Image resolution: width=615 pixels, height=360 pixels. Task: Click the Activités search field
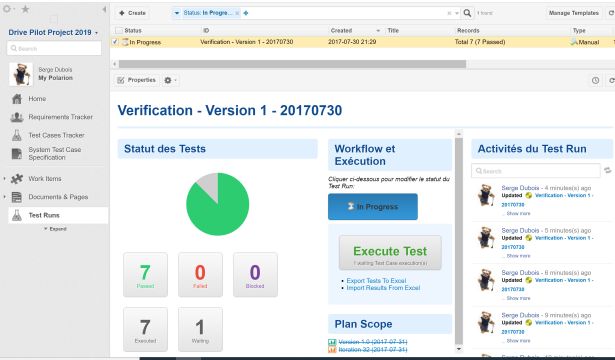(x=536, y=171)
